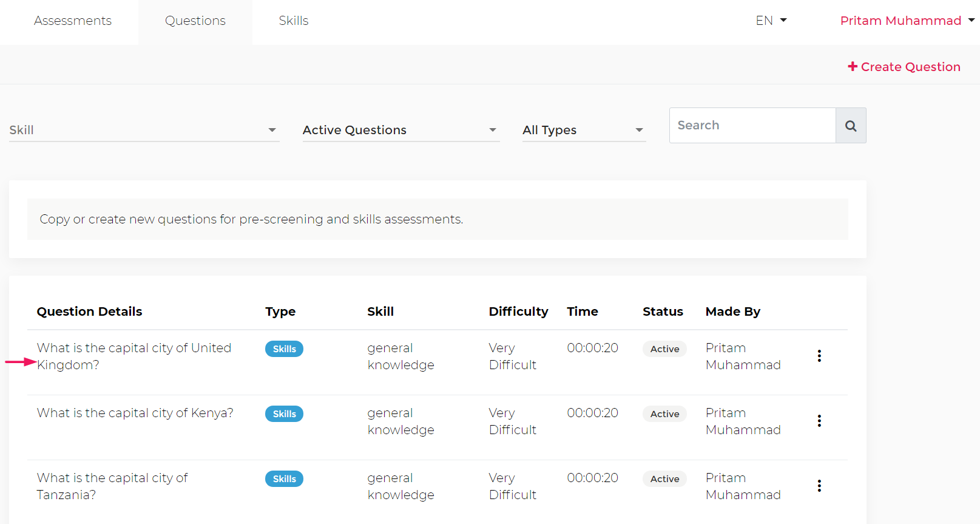This screenshot has width=980, height=524.
Task: Open the Active Questions filter dropdown
Action: click(400, 130)
